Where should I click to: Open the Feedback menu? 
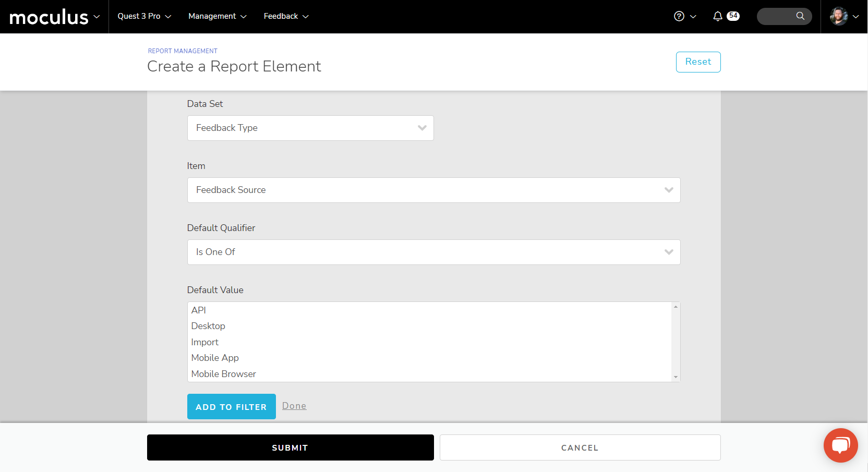click(x=286, y=16)
